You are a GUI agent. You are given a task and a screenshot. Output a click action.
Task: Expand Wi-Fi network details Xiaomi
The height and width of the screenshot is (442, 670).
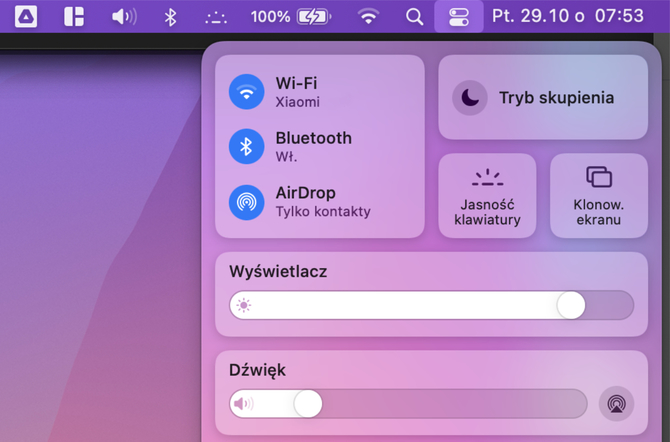[x=297, y=92]
